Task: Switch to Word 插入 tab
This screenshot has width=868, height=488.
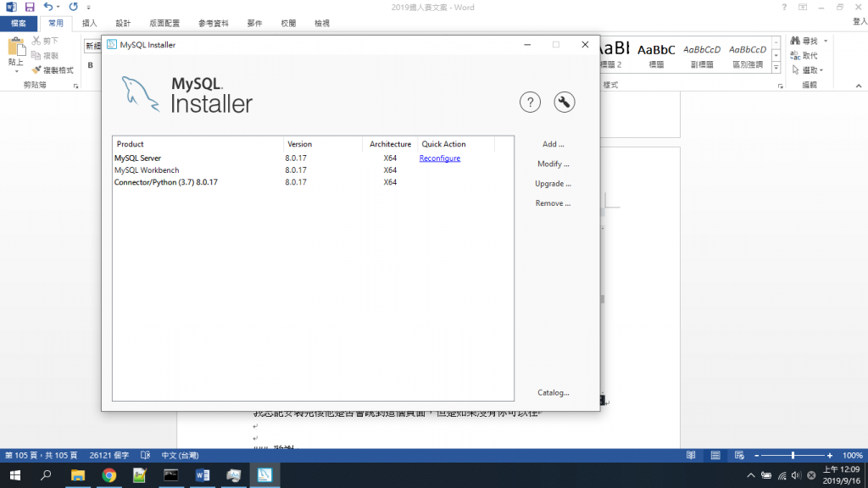Action: tap(90, 23)
